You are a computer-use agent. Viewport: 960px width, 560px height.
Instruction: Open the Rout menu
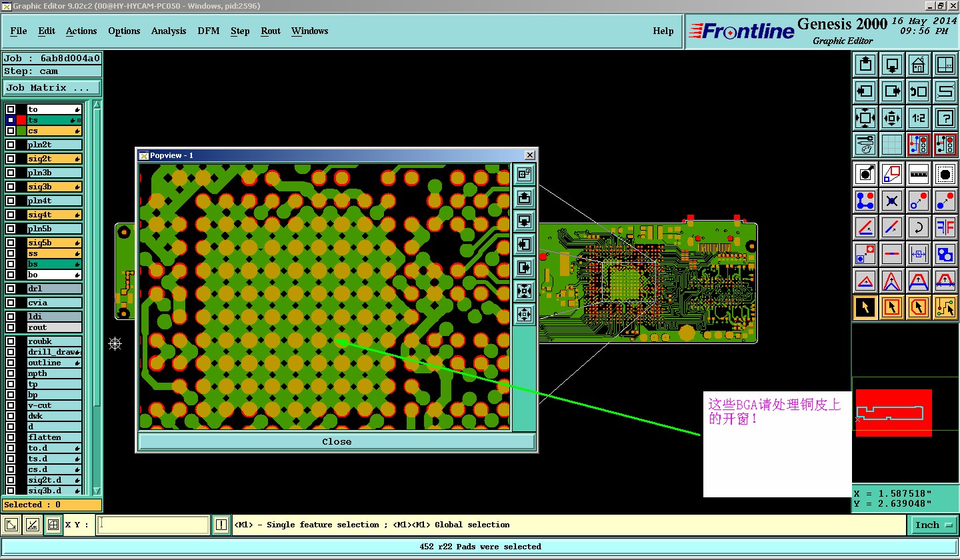(271, 31)
